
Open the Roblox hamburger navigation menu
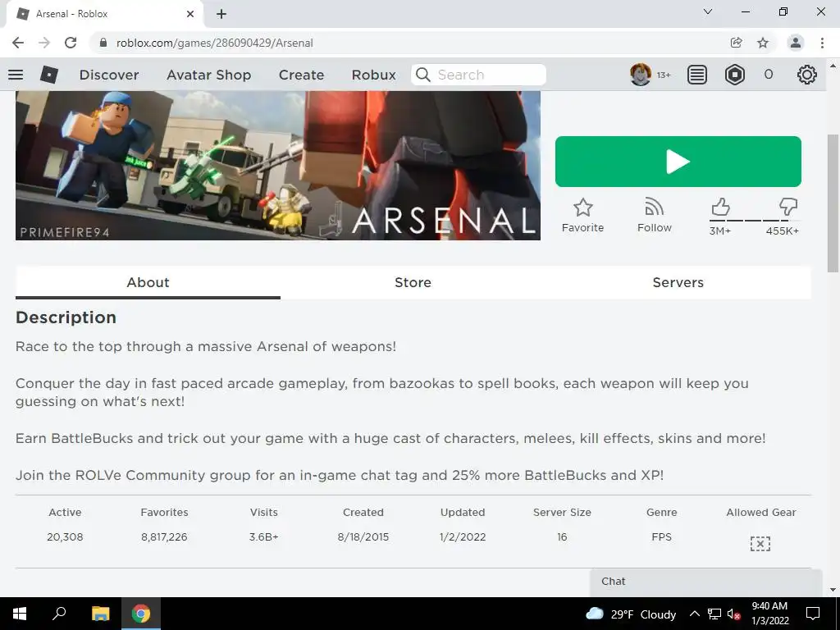pyautogui.click(x=16, y=75)
